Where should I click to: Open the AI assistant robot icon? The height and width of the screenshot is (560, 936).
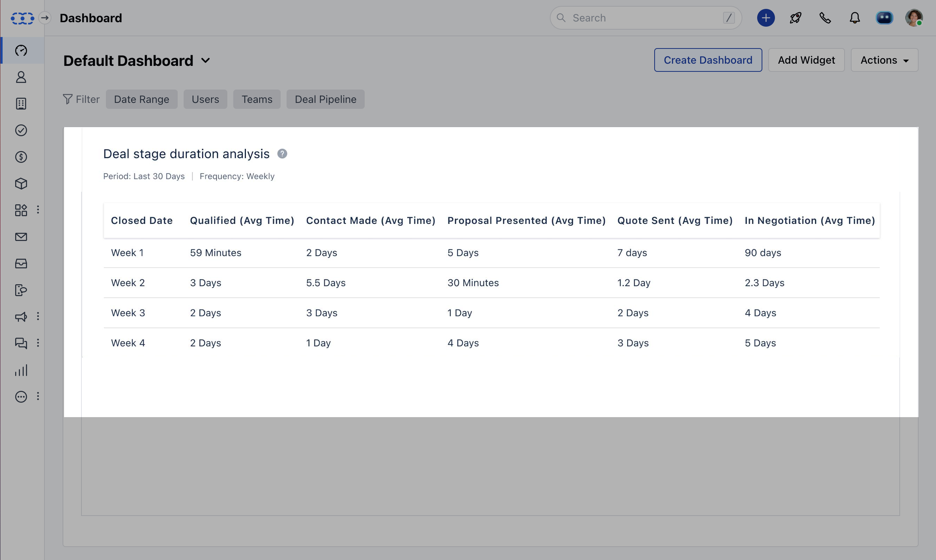[885, 18]
